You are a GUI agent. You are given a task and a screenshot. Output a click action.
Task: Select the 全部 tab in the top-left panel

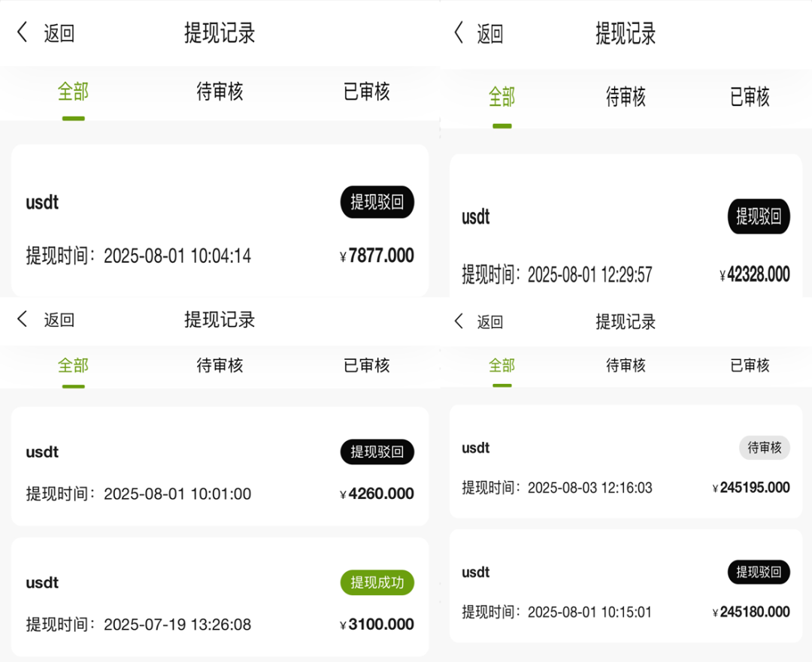[72, 91]
